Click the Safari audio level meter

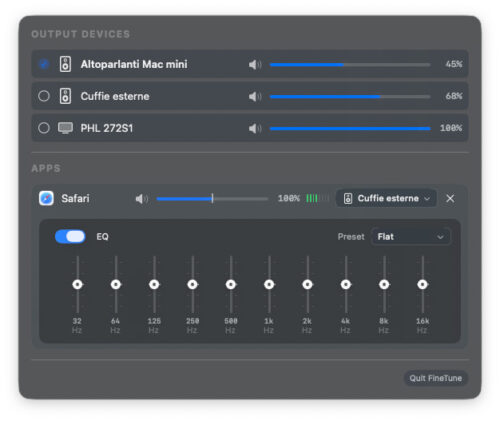(317, 198)
